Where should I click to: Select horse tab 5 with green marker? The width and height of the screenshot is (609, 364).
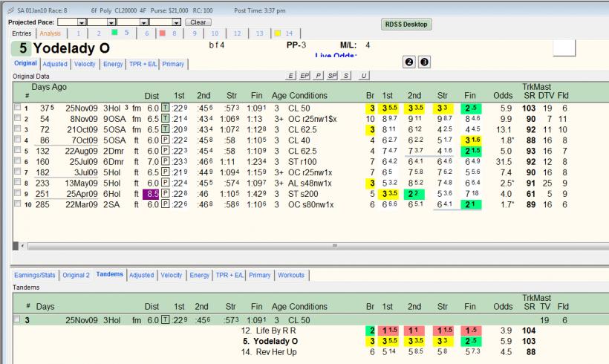121,33
